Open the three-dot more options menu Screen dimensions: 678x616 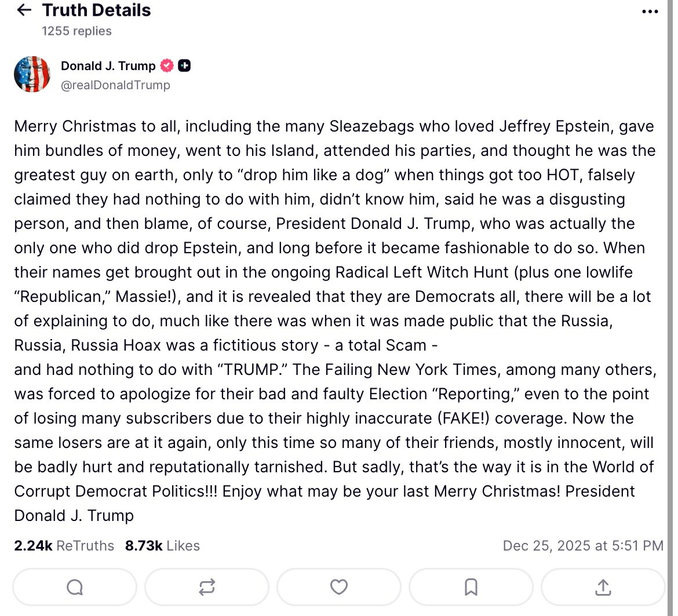pyautogui.click(x=650, y=12)
